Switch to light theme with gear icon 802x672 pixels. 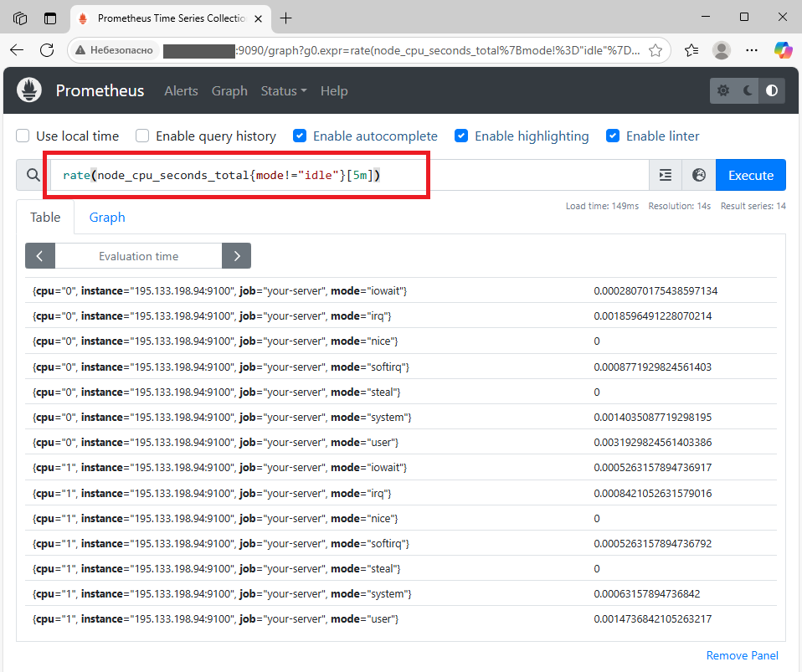[x=722, y=90]
